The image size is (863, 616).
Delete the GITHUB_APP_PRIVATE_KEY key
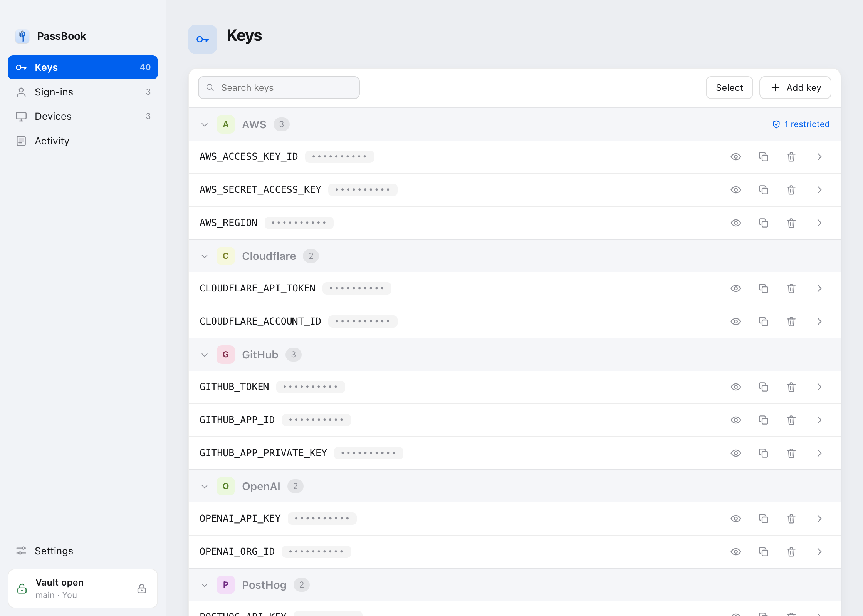click(x=791, y=453)
